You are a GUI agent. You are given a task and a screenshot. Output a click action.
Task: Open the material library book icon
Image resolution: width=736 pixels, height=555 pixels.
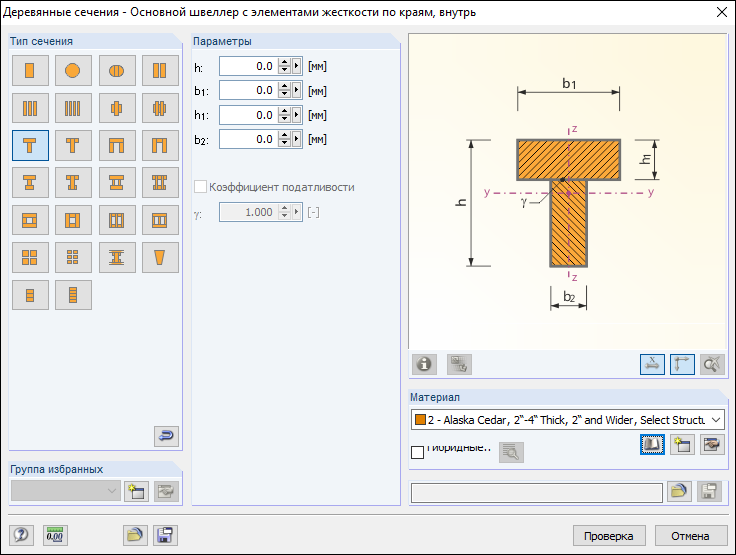pos(652,444)
